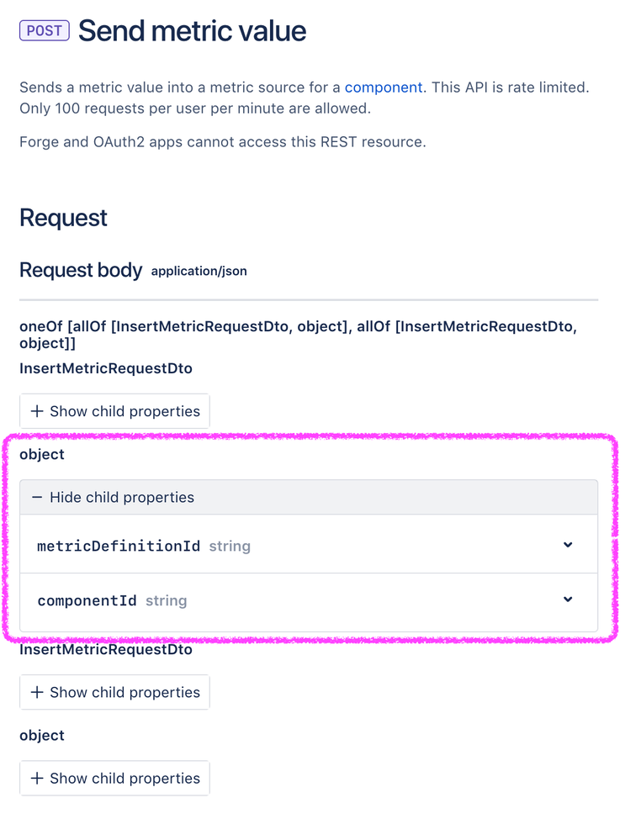Show child properties of first InsertMetricRequestDto
The image size is (625, 840).
point(114,411)
